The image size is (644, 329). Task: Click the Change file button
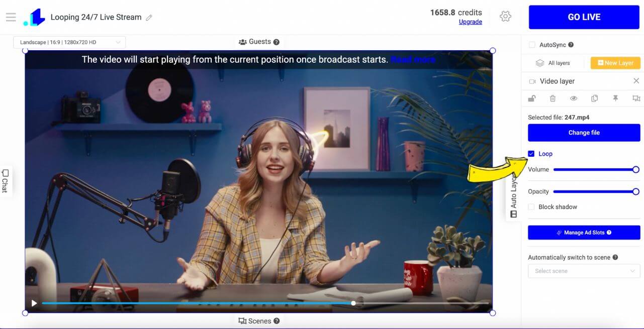point(584,133)
